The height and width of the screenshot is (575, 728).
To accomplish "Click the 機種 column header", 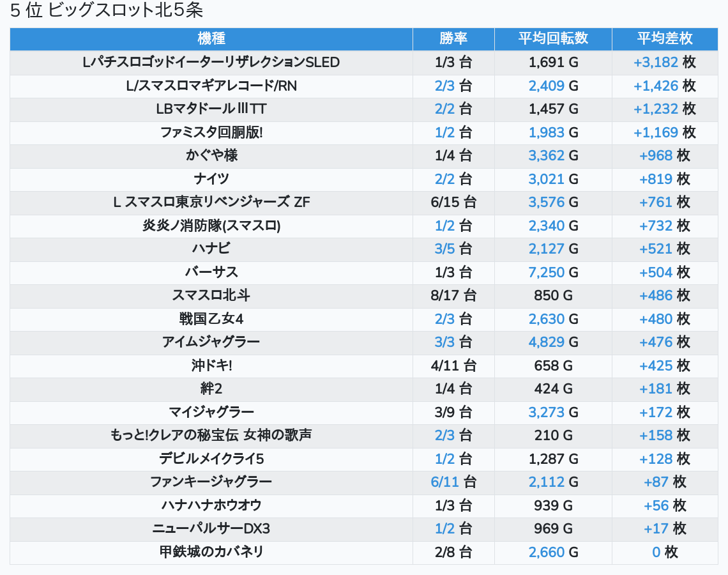I will (211, 38).
